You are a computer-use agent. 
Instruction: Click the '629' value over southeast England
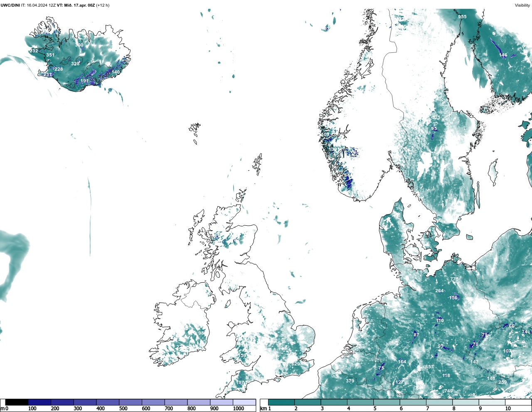tap(296, 364)
